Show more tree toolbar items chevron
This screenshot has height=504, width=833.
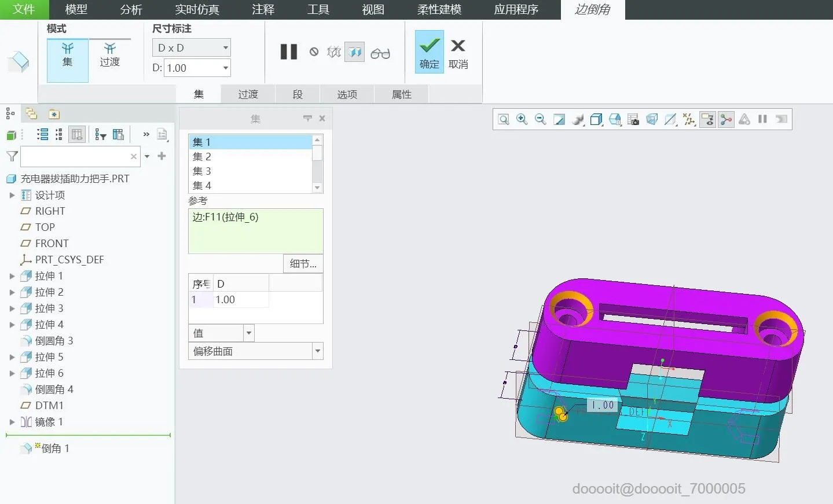pos(146,134)
